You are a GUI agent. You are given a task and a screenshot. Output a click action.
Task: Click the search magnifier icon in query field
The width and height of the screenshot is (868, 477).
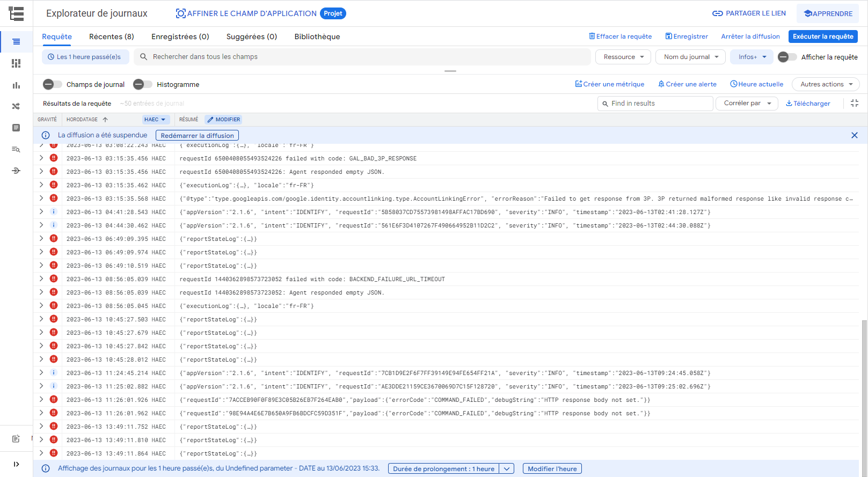[x=144, y=56]
